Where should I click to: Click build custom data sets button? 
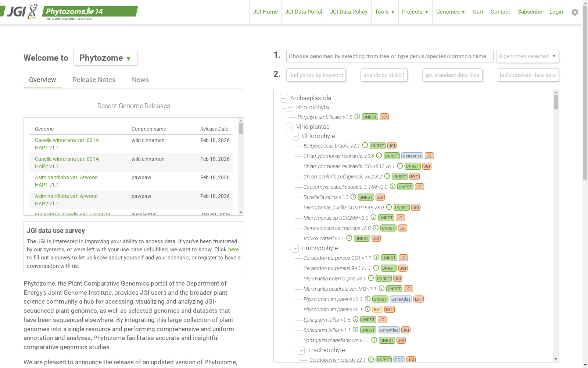(528, 75)
